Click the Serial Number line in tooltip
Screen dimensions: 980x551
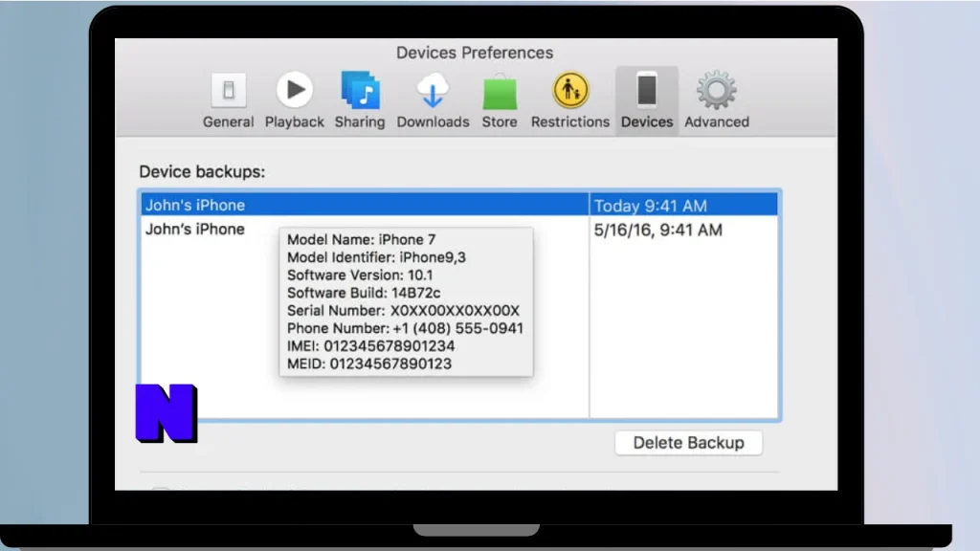coord(403,311)
